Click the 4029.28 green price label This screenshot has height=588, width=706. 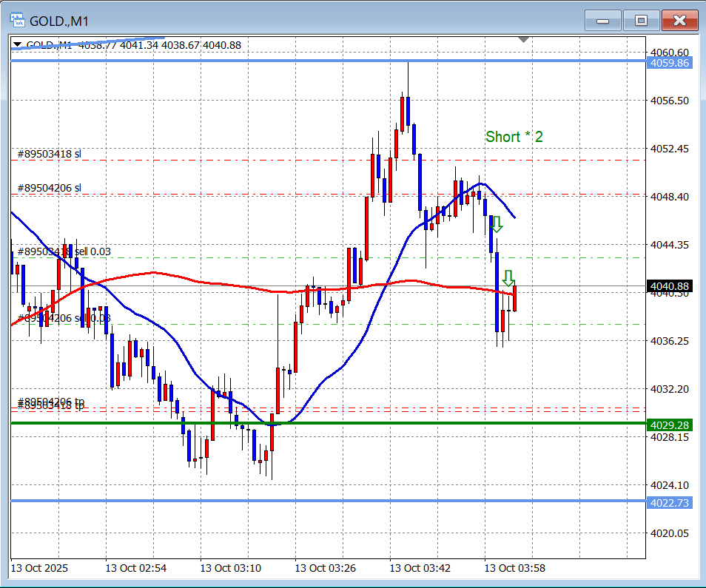[x=669, y=425]
